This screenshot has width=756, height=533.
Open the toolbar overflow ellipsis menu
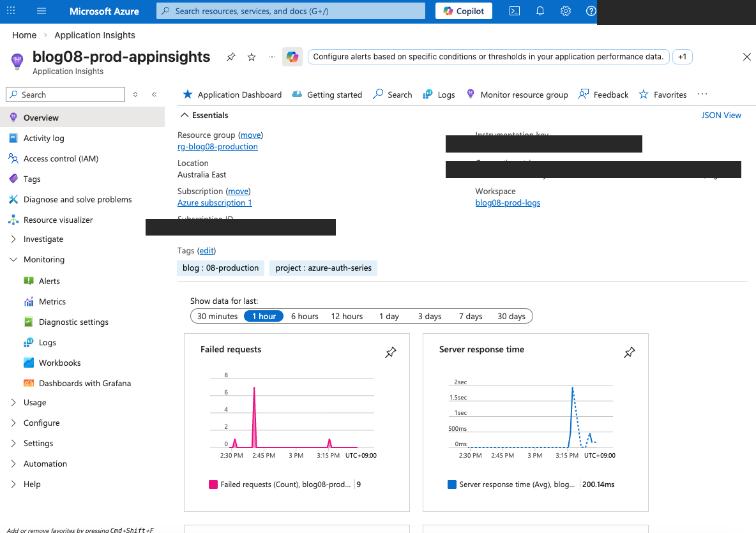click(x=702, y=94)
